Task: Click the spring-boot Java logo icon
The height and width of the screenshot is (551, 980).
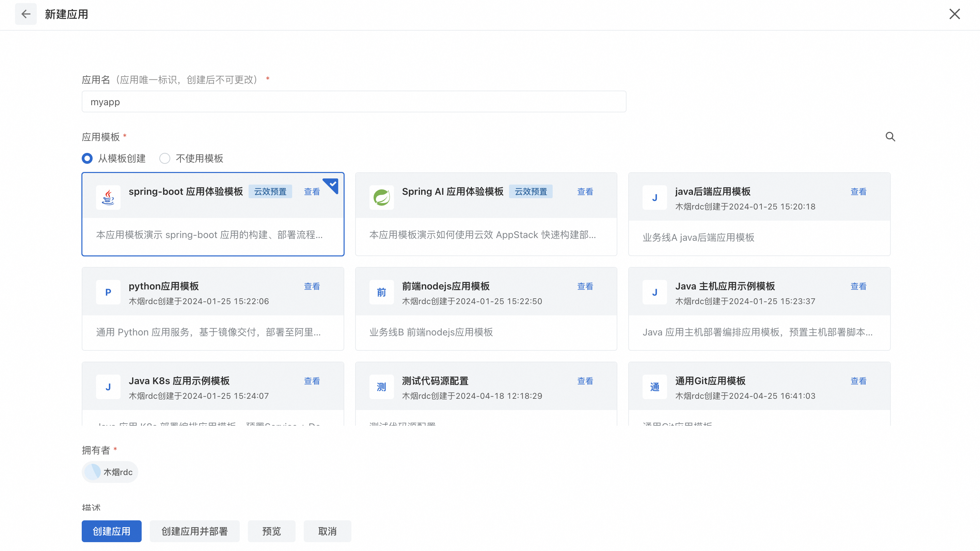Action: pyautogui.click(x=108, y=197)
